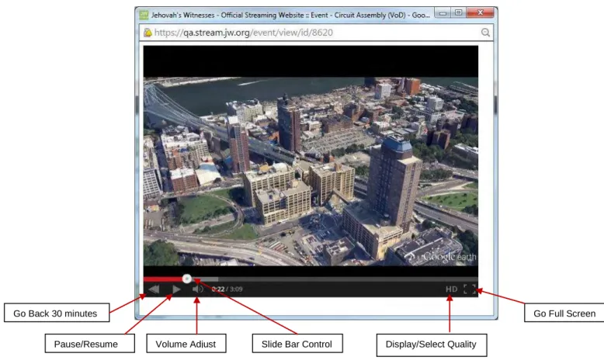This screenshot has width=604, height=364.
Task: Click the magnifier icon in the address bar
Action: 485,33
